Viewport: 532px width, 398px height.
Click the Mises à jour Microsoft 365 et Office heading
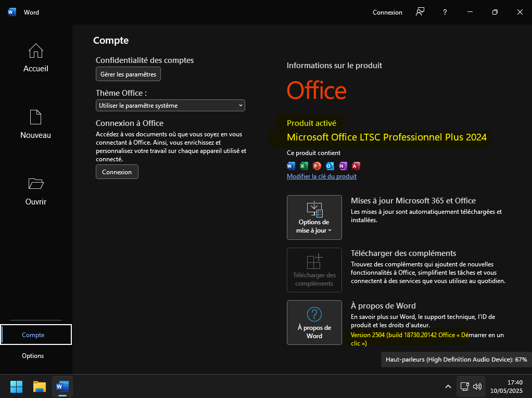[413, 201]
